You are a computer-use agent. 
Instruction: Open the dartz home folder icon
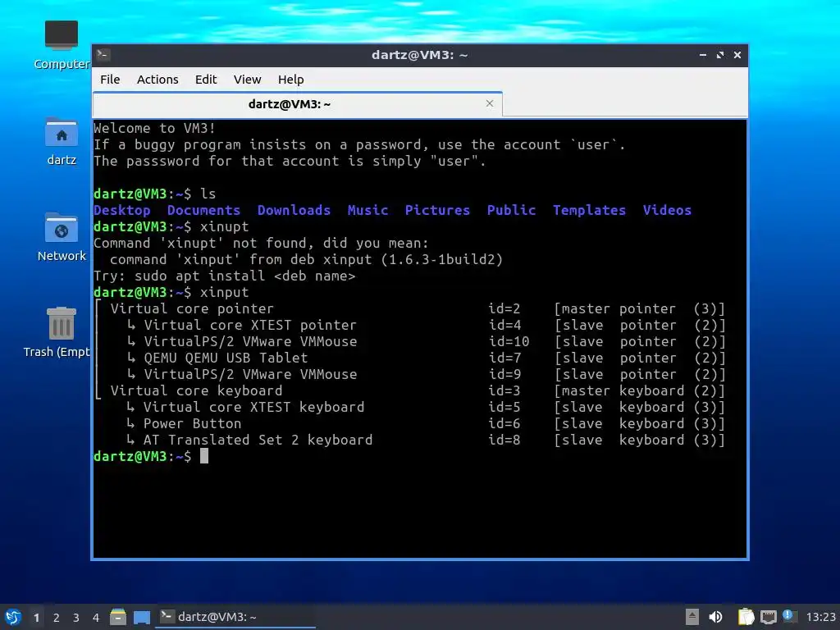[x=61, y=141]
